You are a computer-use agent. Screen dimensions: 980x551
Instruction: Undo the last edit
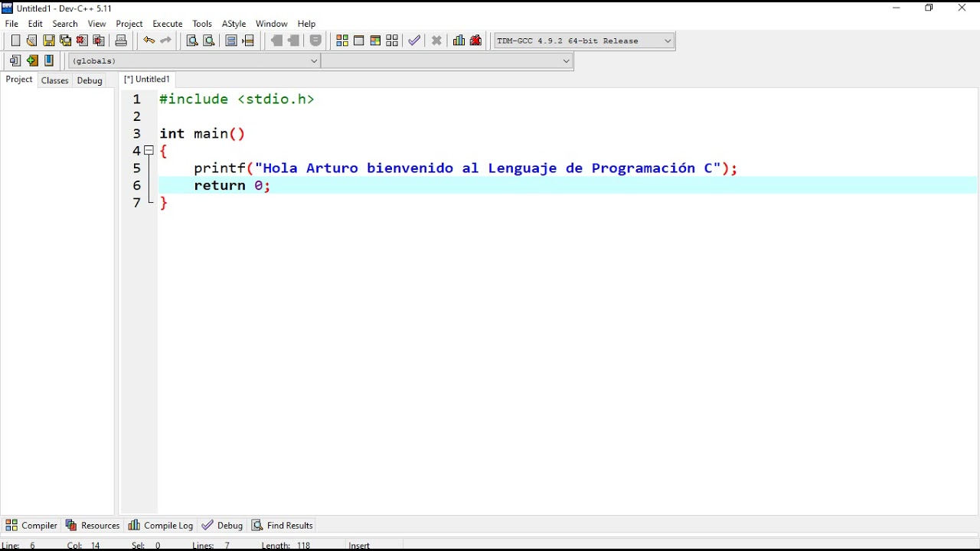click(149, 41)
